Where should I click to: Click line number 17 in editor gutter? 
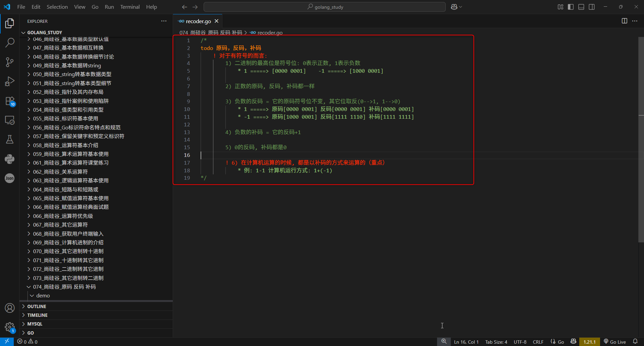pyautogui.click(x=187, y=163)
